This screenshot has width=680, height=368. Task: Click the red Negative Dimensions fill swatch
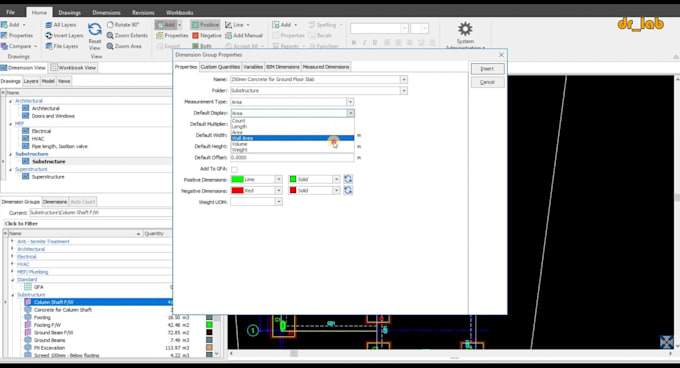293,190
